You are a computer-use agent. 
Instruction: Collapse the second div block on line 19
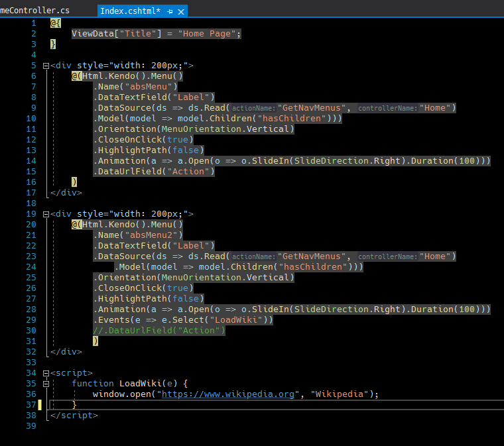45,214
